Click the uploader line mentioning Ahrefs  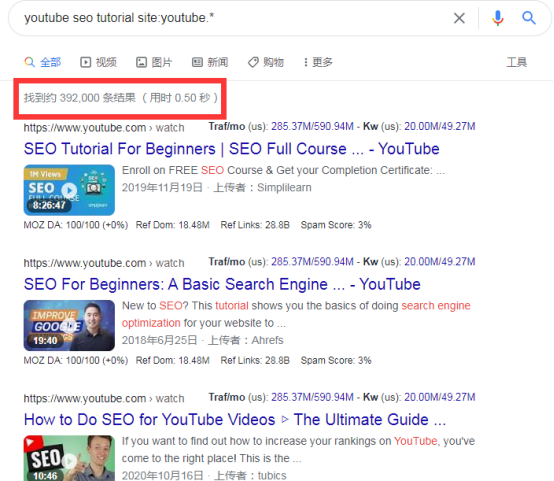(202, 340)
